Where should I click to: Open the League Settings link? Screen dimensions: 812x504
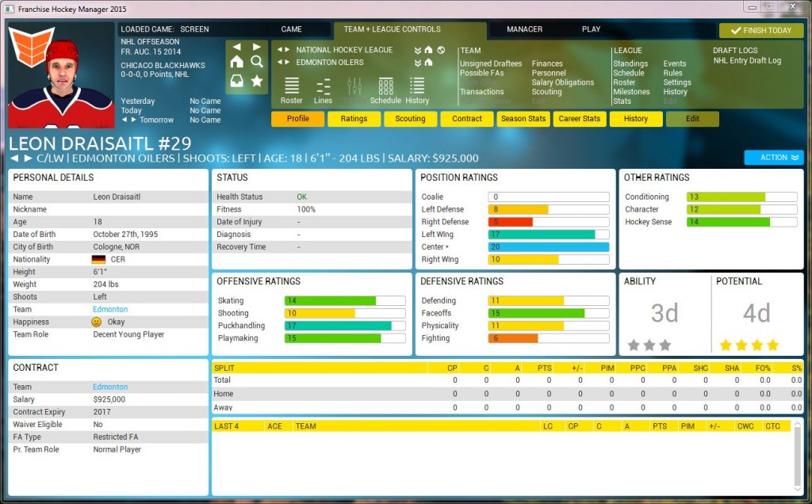tap(677, 82)
